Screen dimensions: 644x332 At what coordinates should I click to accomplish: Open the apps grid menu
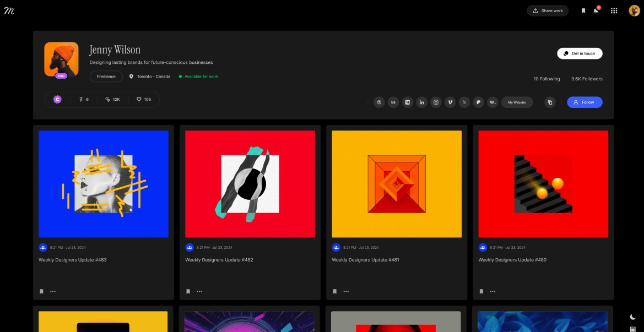pos(614,10)
